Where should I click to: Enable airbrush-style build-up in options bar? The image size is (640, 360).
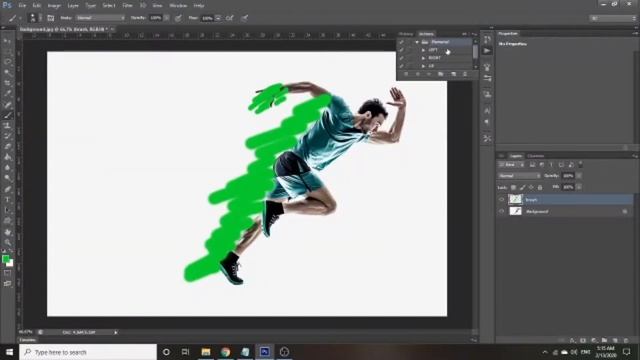click(x=230, y=18)
